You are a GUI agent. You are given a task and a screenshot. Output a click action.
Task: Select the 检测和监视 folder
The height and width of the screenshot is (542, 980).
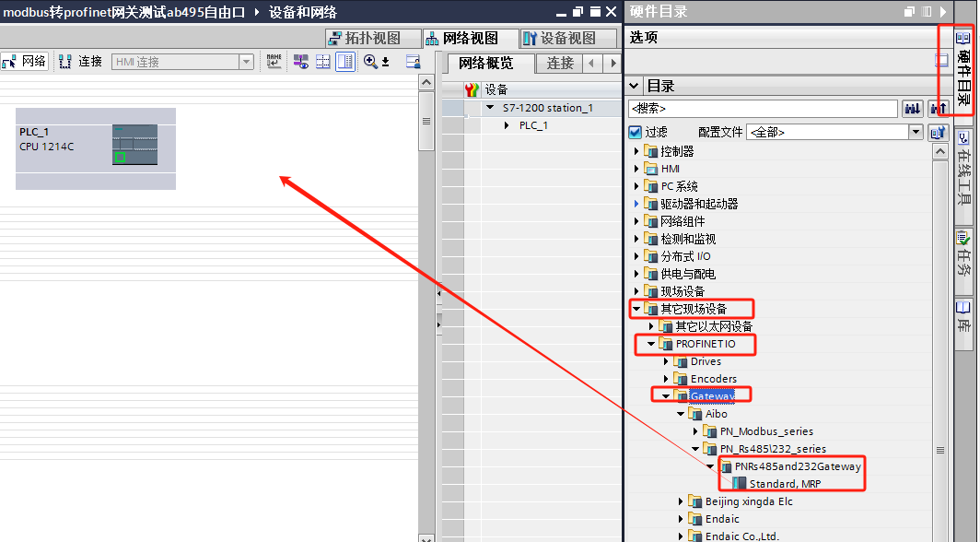tap(688, 239)
